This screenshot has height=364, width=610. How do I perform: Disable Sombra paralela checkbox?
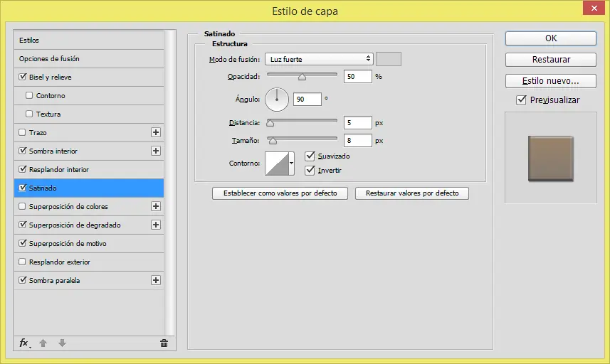[x=23, y=280]
